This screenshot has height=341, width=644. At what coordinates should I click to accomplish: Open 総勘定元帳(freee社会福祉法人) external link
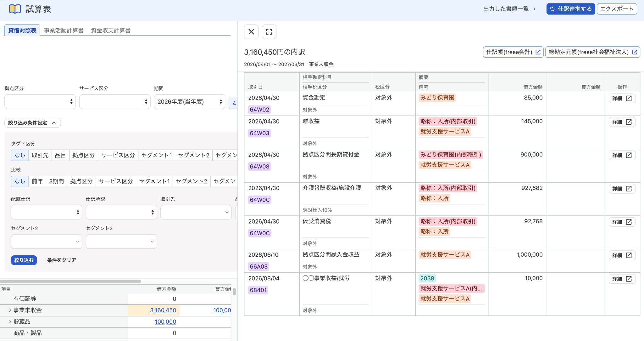click(593, 52)
